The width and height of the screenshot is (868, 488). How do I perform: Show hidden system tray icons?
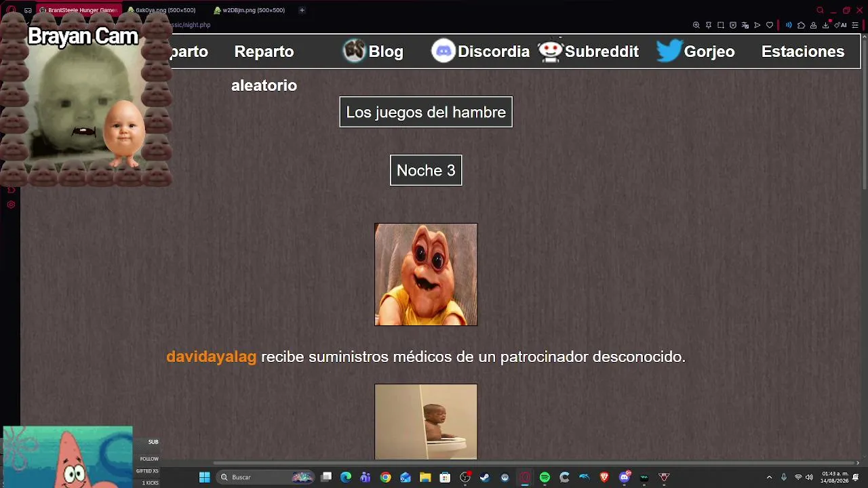[x=769, y=477]
